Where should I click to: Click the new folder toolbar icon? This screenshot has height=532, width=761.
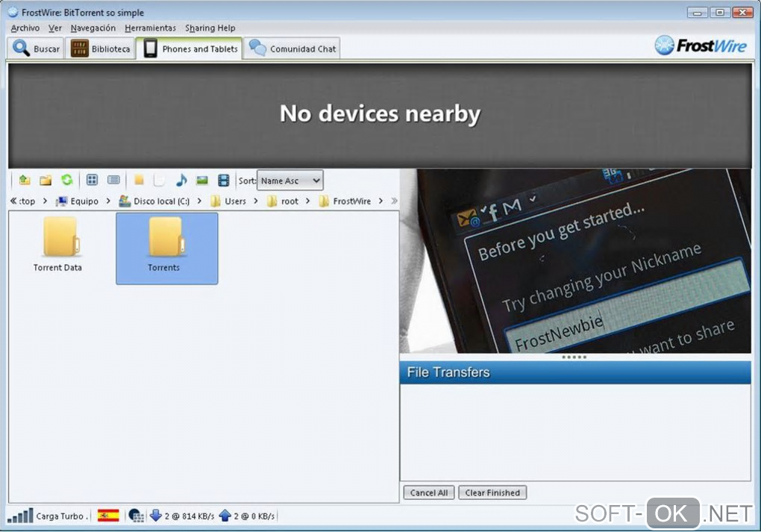point(46,181)
